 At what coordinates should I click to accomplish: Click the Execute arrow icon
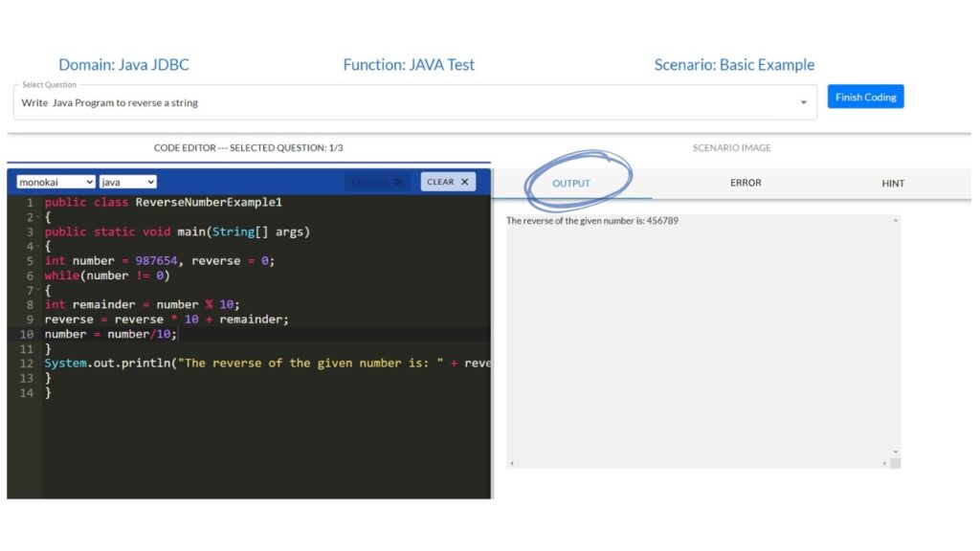tap(399, 182)
